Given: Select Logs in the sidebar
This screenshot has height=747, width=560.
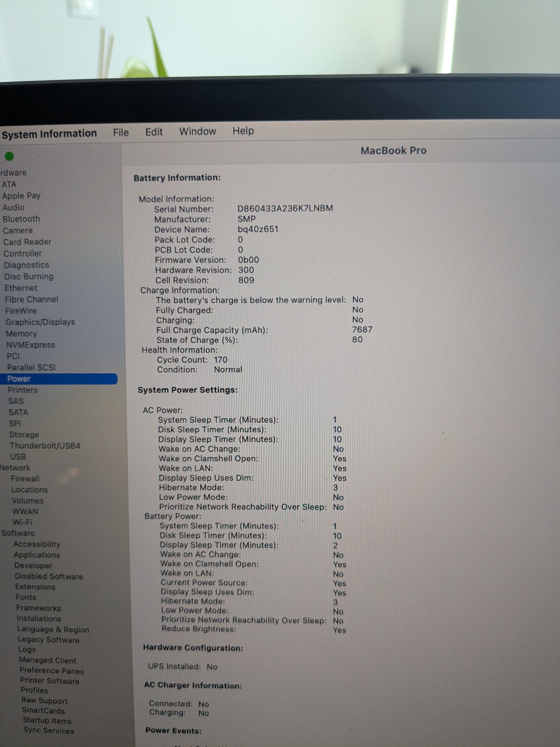Looking at the screenshot, I should (27, 650).
